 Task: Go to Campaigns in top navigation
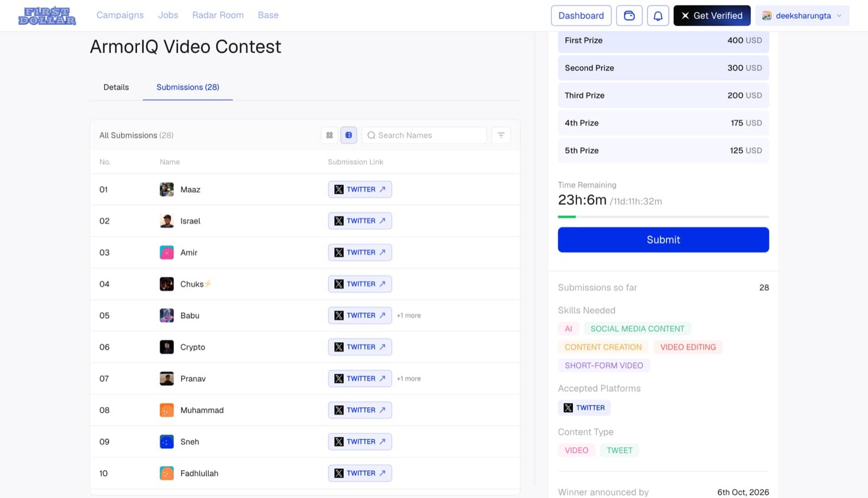point(120,15)
